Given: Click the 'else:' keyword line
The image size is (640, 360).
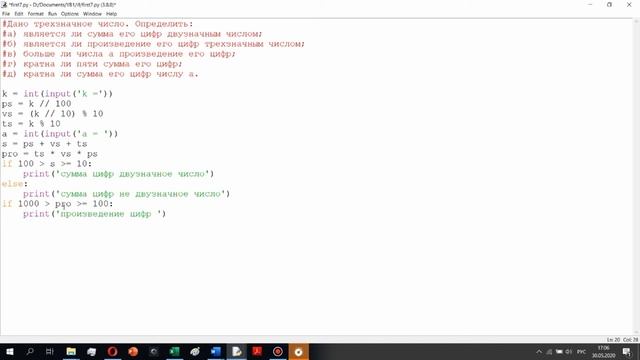Looking at the screenshot, I should click(15, 184).
